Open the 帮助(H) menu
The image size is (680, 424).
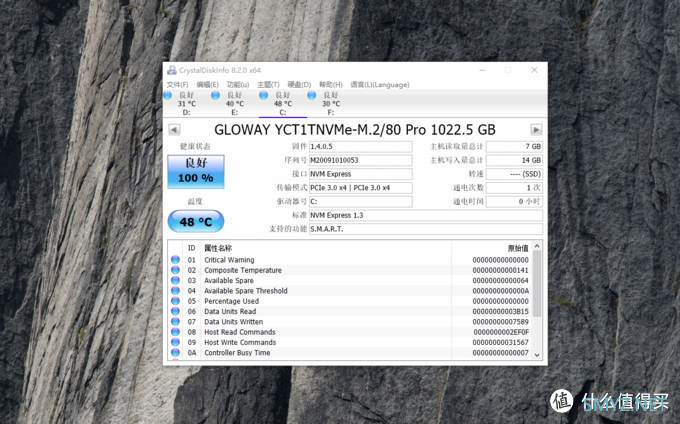[x=330, y=85]
